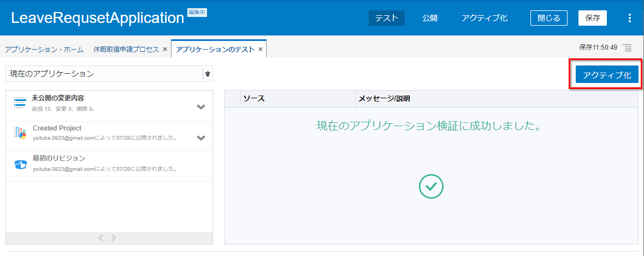Click the 閉じる button
644x256 pixels.
(548, 18)
